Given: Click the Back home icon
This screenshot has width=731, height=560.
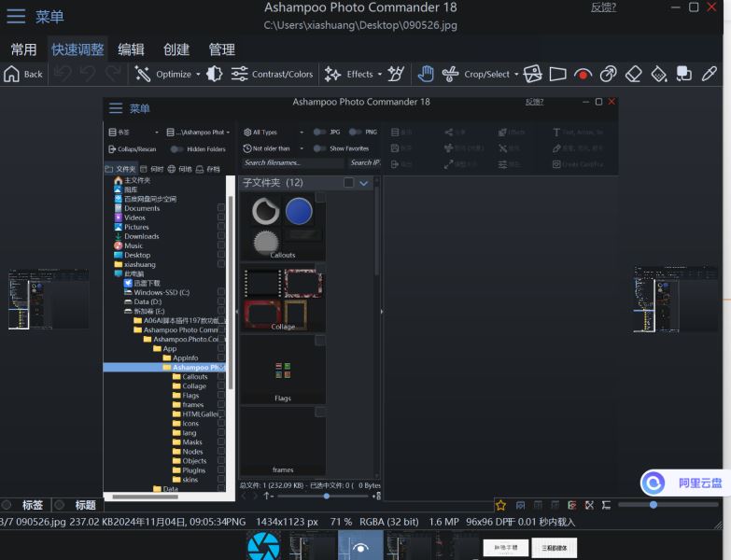Looking at the screenshot, I should (12, 74).
